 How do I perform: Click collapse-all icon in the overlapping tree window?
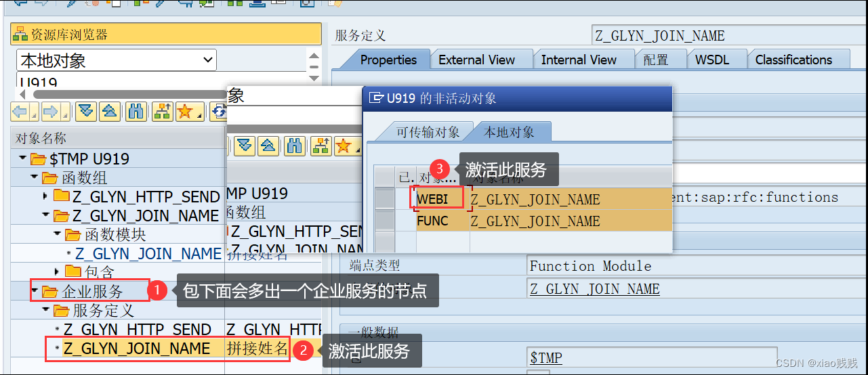point(268,145)
